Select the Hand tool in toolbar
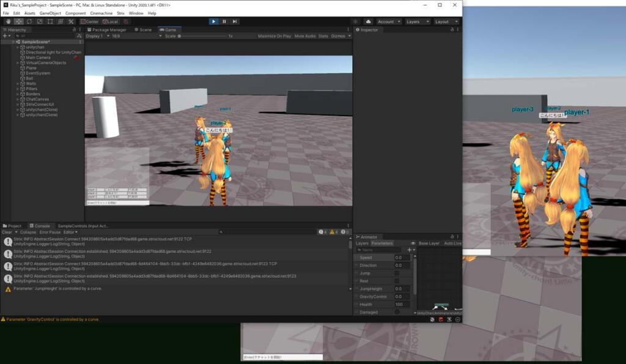Viewport: 626px width, 364px height. 8,21
